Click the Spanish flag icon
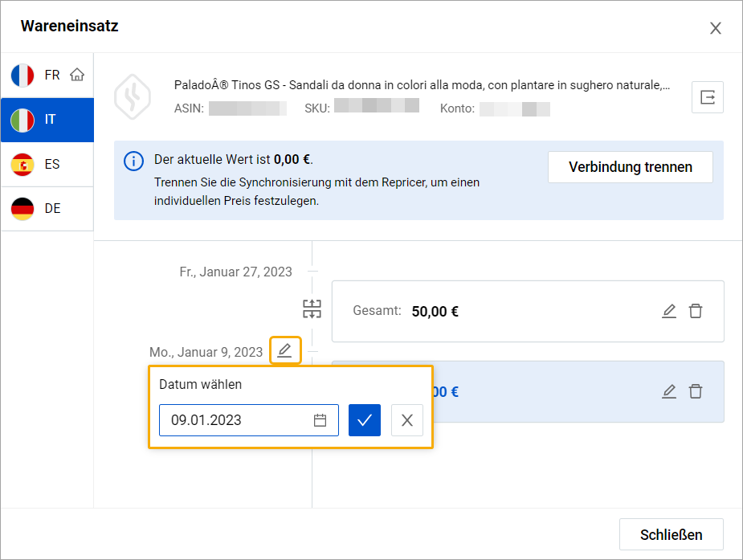The width and height of the screenshot is (743, 560). 22,165
